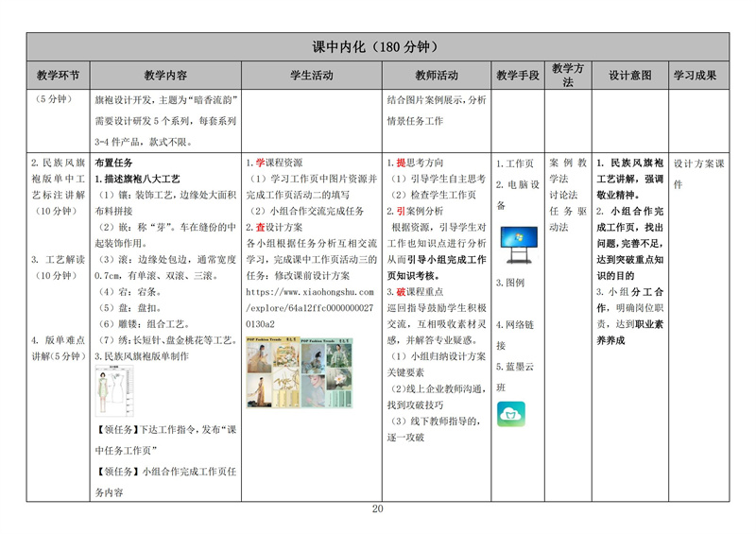
Task: Click the '（5 分钟）' cell text
Action: [54, 99]
